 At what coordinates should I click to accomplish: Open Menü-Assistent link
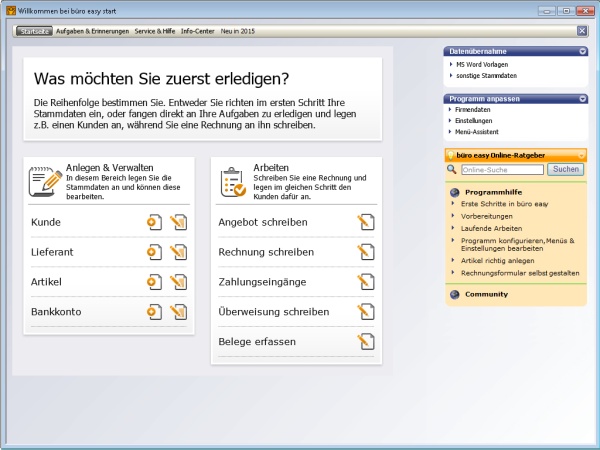click(477, 132)
